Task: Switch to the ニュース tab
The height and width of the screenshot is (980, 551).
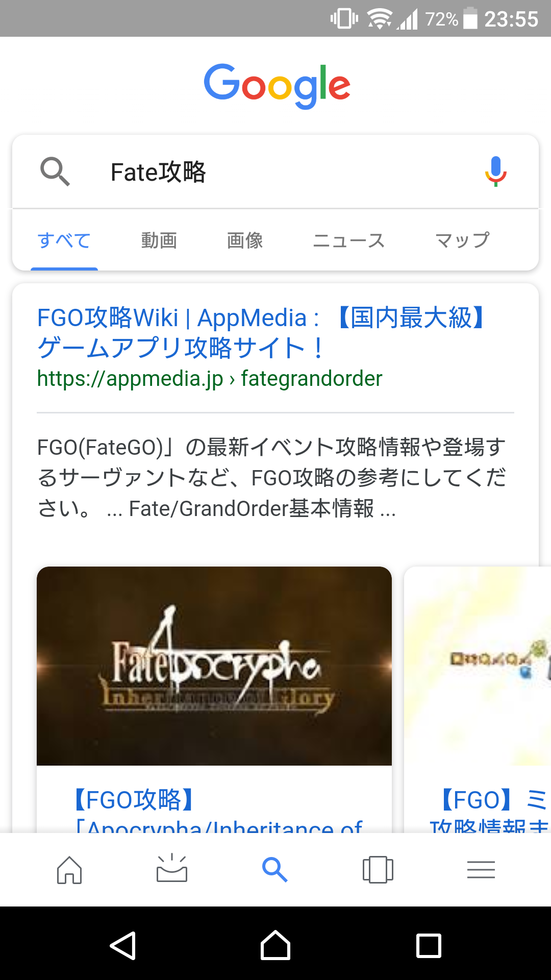Action: [x=349, y=240]
